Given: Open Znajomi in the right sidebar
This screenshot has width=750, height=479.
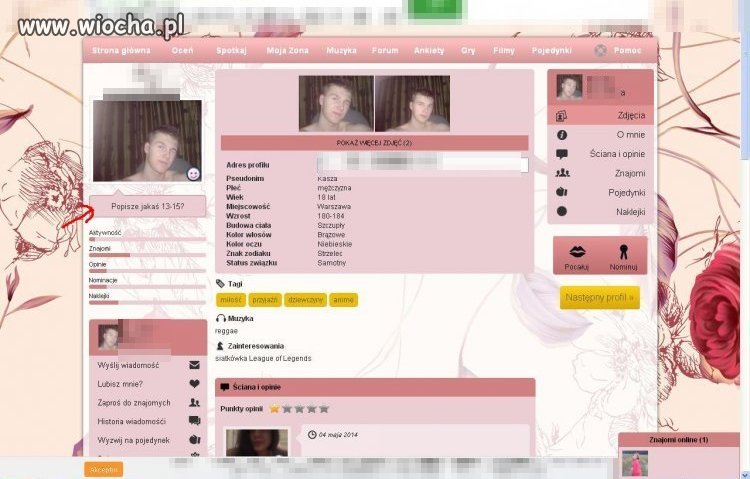Looking at the screenshot, I should tap(600, 173).
